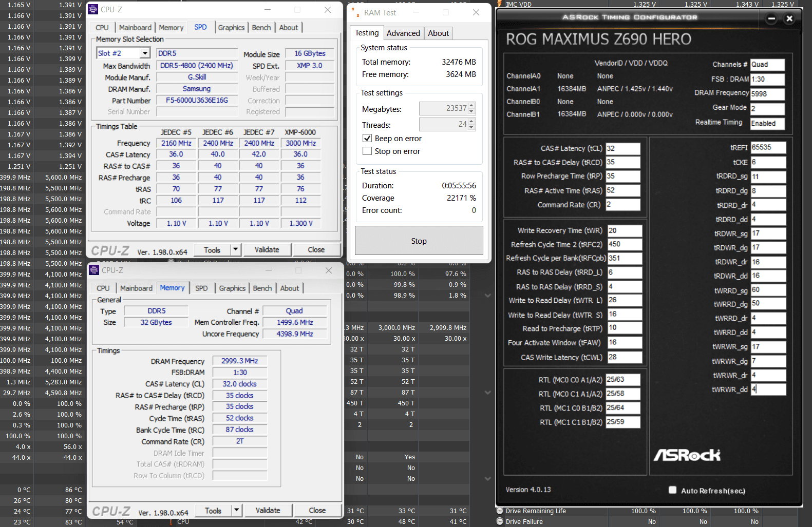The width and height of the screenshot is (812, 527).
Task: Click the IMC VDD sensor lightning icon
Action: click(499, 4)
